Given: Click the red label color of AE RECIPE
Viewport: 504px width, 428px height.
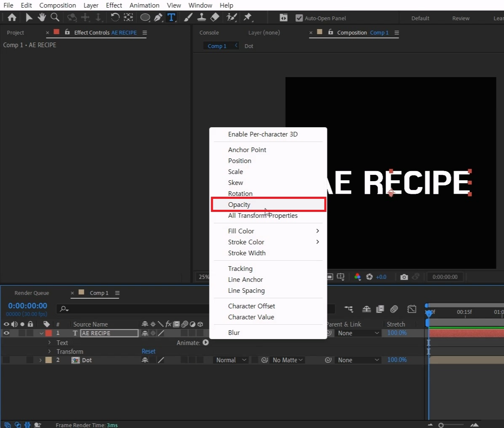Looking at the screenshot, I should point(48,333).
